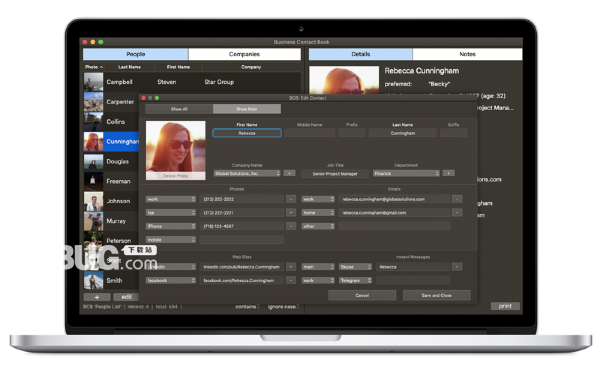Switch to the Companies tab
This screenshot has width=600, height=375.
pos(245,54)
